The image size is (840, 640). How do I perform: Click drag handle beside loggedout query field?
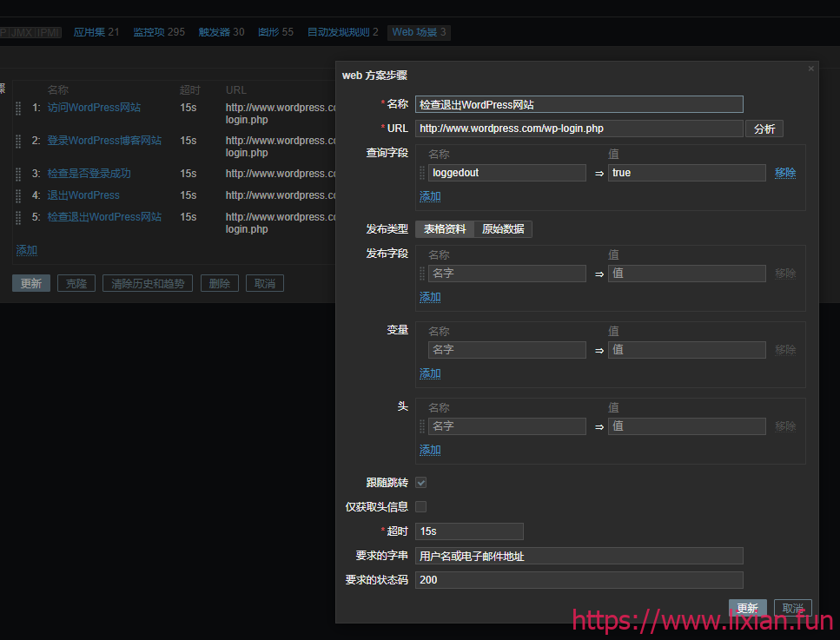coord(422,173)
